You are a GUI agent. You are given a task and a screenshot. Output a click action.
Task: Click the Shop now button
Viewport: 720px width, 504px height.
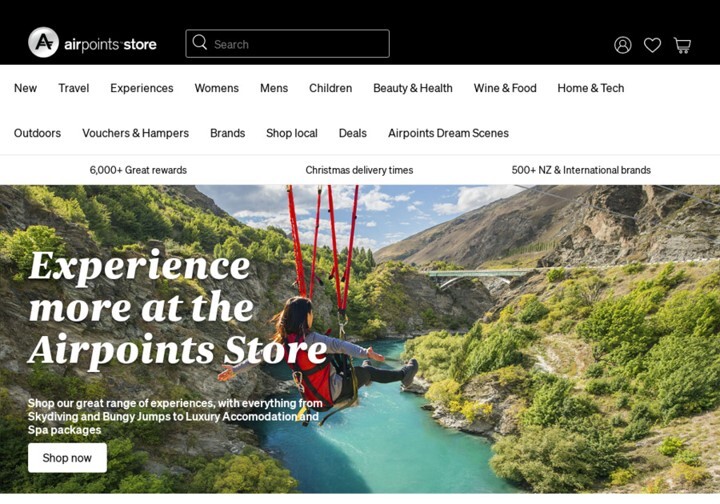pyautogui.click(x=68, y=458)
